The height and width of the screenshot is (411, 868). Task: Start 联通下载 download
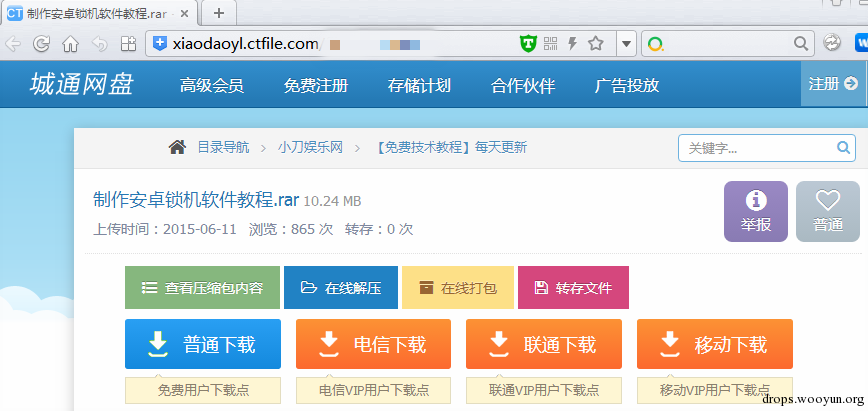click(544, 344)
